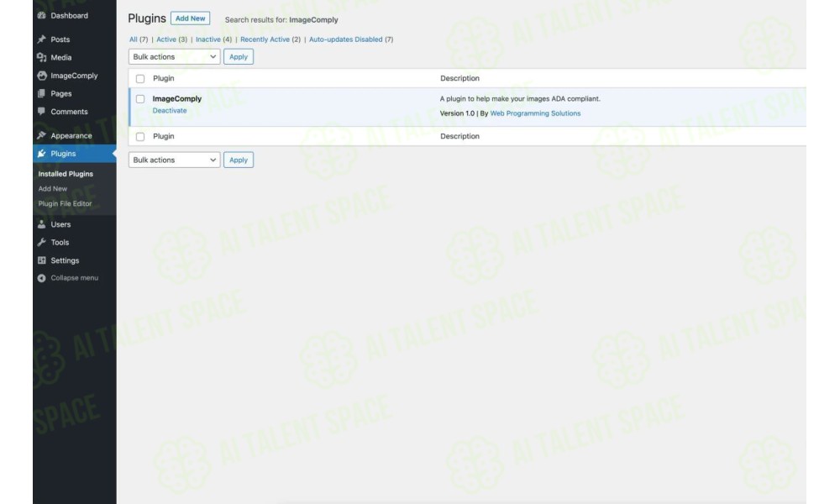Click the Users person icon

(x=41, y=224)
